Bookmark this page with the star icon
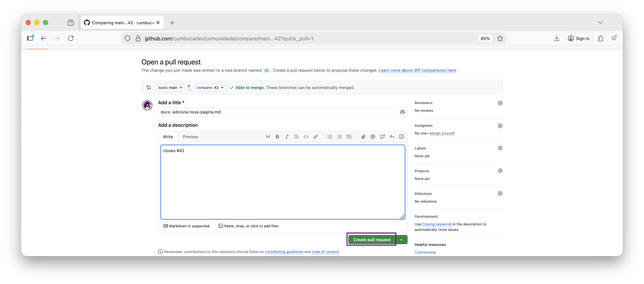This screenshot has width=644, height=284. coord(500,38)
